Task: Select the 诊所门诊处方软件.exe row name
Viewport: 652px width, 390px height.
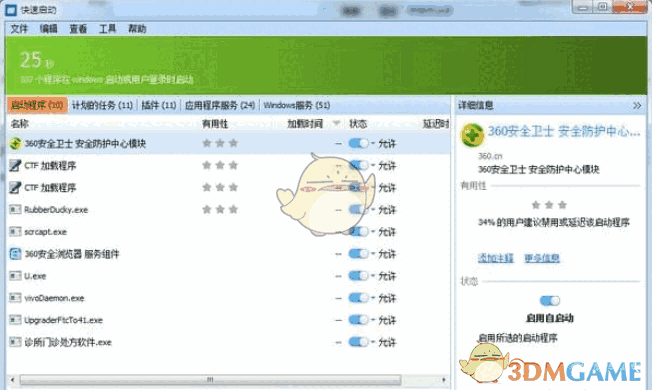Action: (x=68, y=342)
